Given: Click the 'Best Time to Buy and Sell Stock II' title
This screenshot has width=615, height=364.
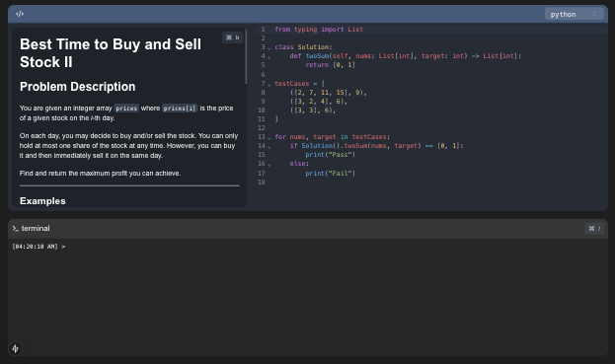Looking at the screenshot, I should coord(111,53).
